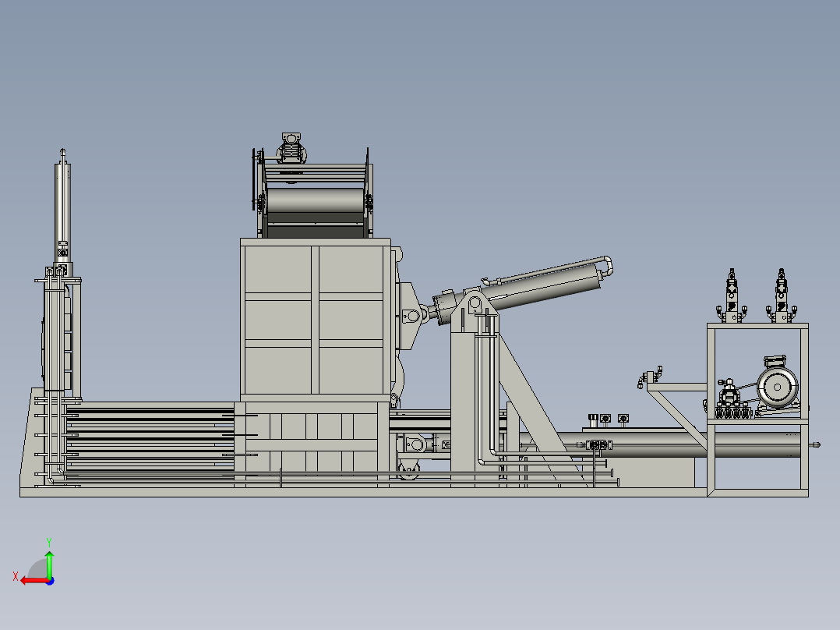Select the red X axis label
Viewport: 840px width, 630px height.
(x=15, y=576)
